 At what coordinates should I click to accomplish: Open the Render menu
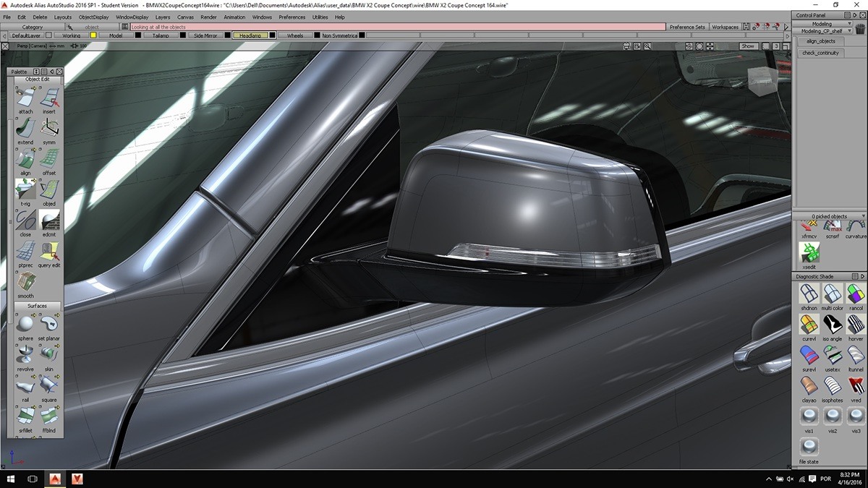[x=208, y=16]
